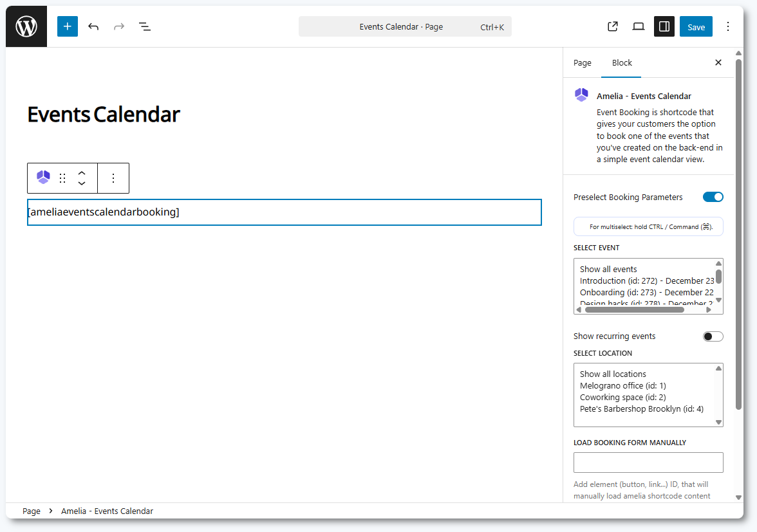Image resolution: width=757 pixels, height=532 pixels.
Task: Open the three-dot Options menu in top bar
Action: [x=728, y=26]
